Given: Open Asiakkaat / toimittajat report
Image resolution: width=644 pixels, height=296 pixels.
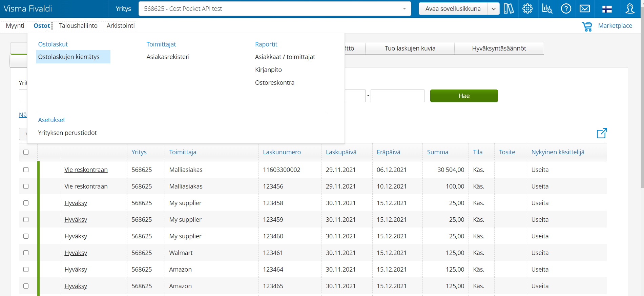Looking at the screenshot, I should tap(285, 57).
